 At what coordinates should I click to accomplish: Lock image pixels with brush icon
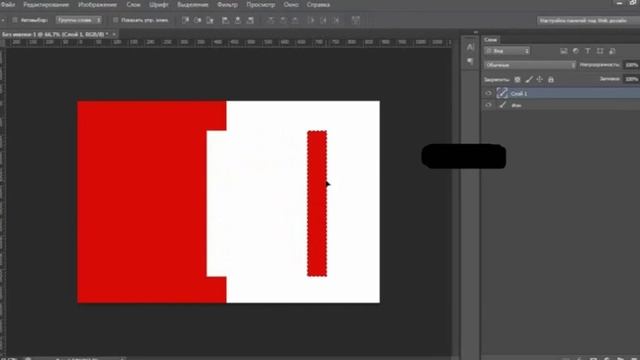coord(529,80)
